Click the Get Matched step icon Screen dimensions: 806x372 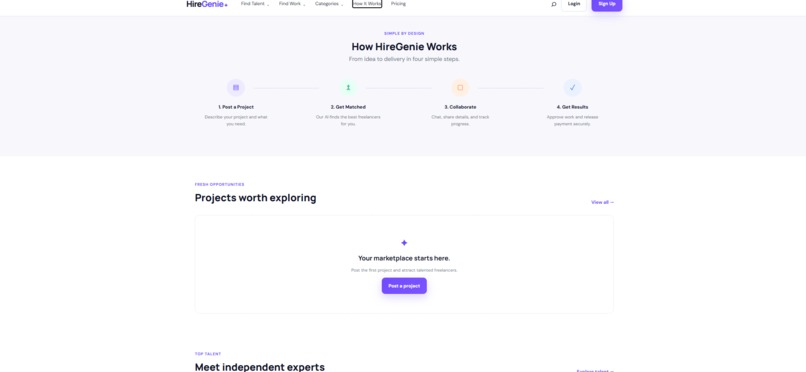coord(348,87)
